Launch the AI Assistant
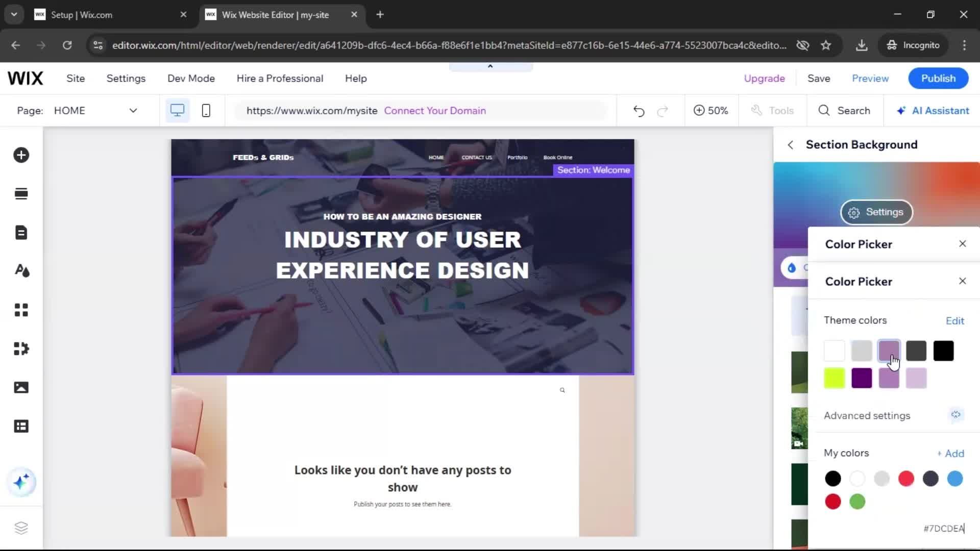The width and height of the screenshot is (980, 551). [x=933, y=111]
